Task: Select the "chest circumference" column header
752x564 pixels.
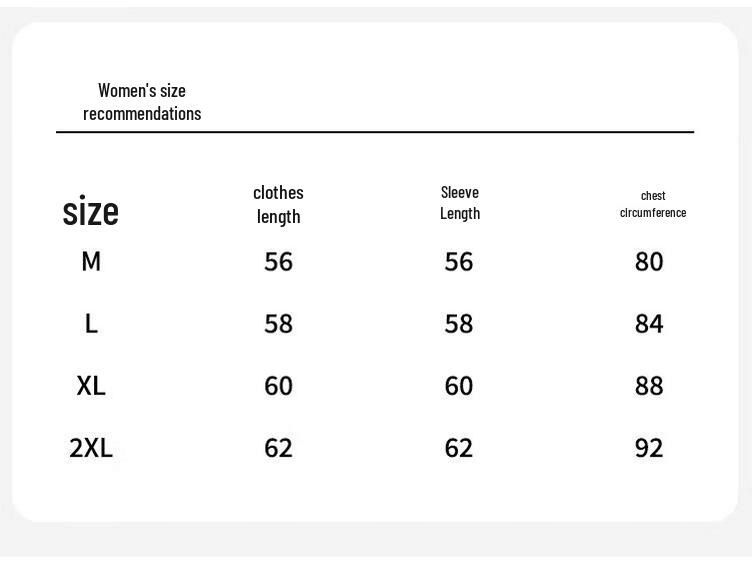Action: pyautogui.click(x=653, y=204)
